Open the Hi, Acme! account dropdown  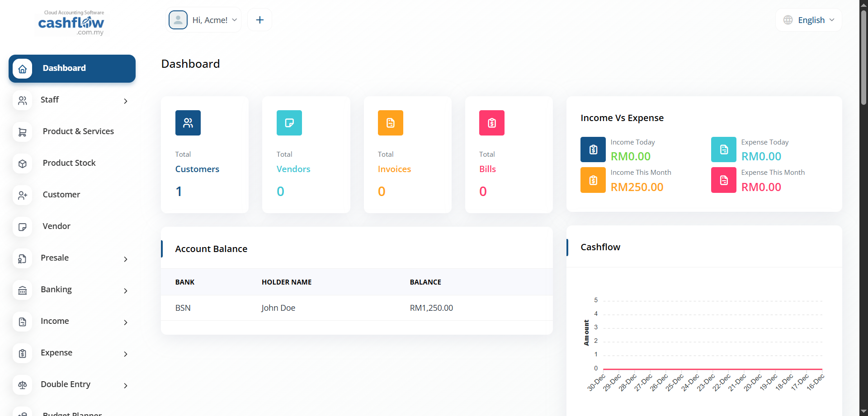204,19
